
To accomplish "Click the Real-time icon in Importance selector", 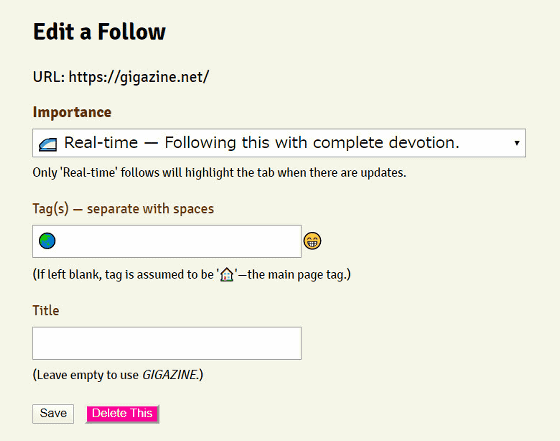I will [x=48, y=144].
